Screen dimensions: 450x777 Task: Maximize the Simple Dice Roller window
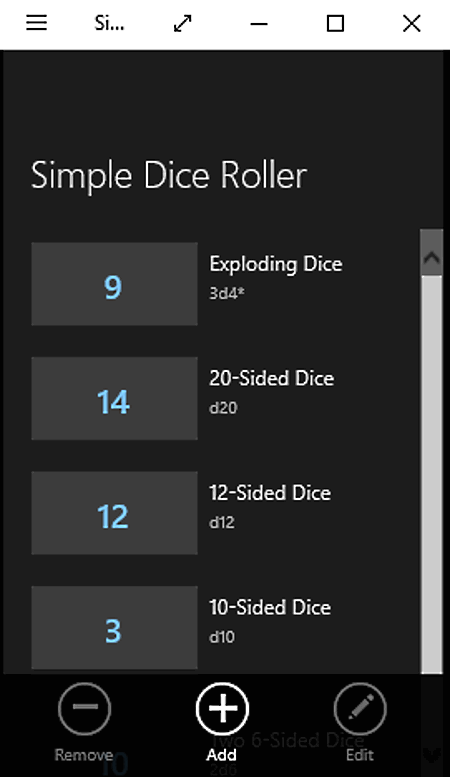pos(336,23)
